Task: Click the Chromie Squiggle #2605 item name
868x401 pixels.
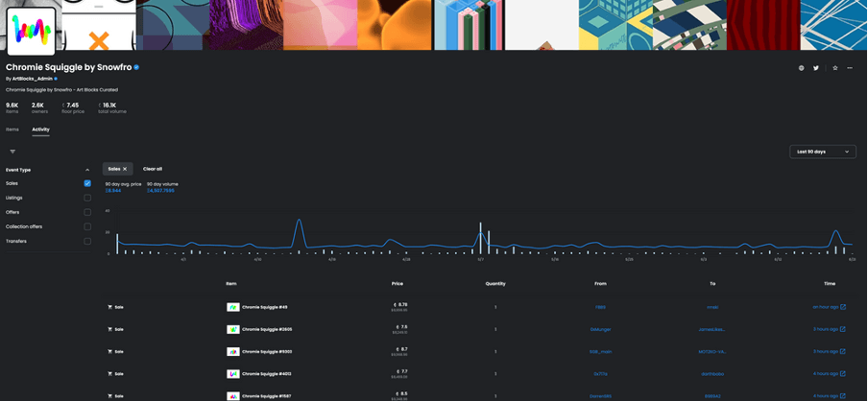Action: (267, 329)
